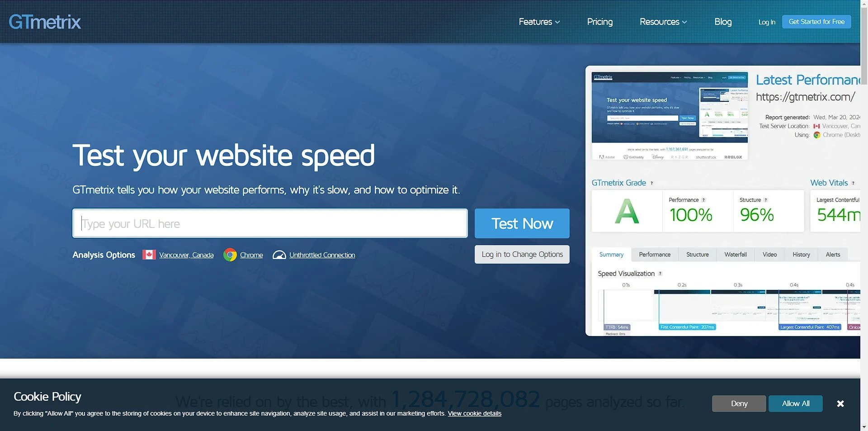Image resolution: width=868 pixels, height=431 pixels.
Task: Click the Chrome browser icon
Action: click(230, 255)
